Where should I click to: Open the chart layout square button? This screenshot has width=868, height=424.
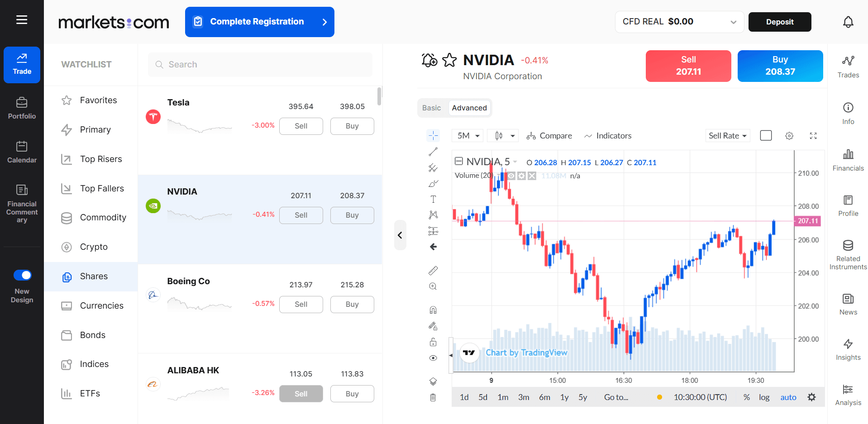[766, 135]
